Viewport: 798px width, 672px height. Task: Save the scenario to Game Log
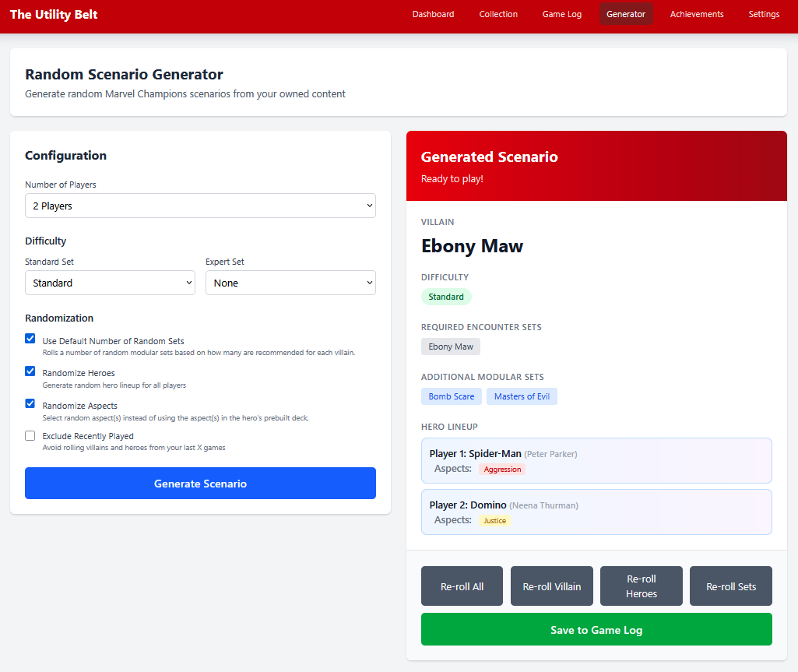point(596,630)
